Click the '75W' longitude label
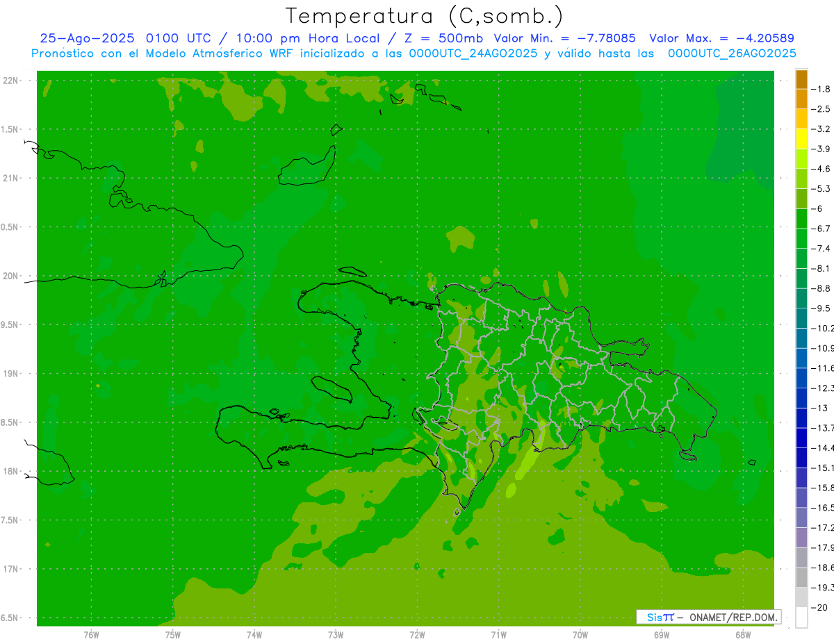834x644 pixels. click(x=173, y=635)
